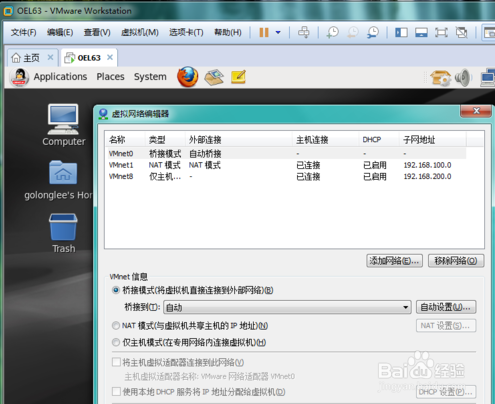Image resolution: width=495 pixels, height=404 pixels.
Task: Select the NAT 模式 radio button
Action: (116, 325)
